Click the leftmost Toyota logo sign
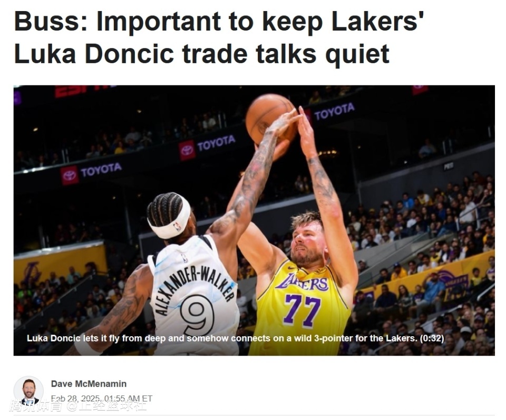 click(91, 172)
